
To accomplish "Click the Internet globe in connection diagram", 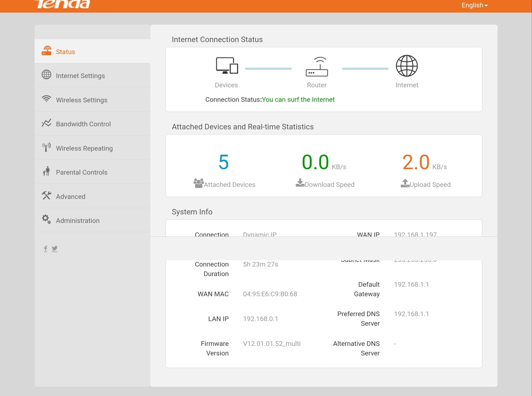I will coord(407,66).
